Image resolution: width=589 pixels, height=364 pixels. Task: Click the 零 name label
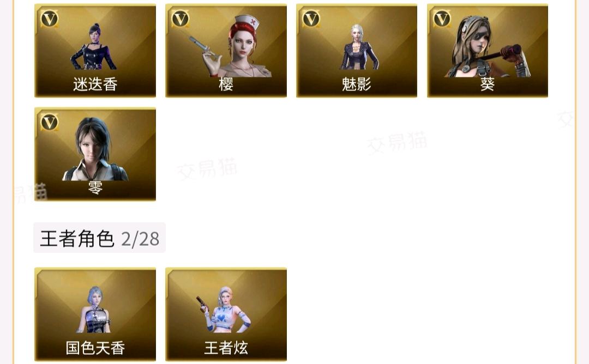(x=95, y=187)
